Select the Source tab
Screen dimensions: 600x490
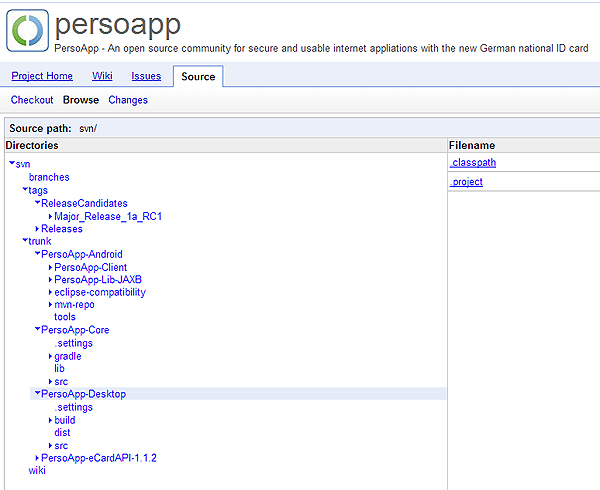click(x=198, y=77)
